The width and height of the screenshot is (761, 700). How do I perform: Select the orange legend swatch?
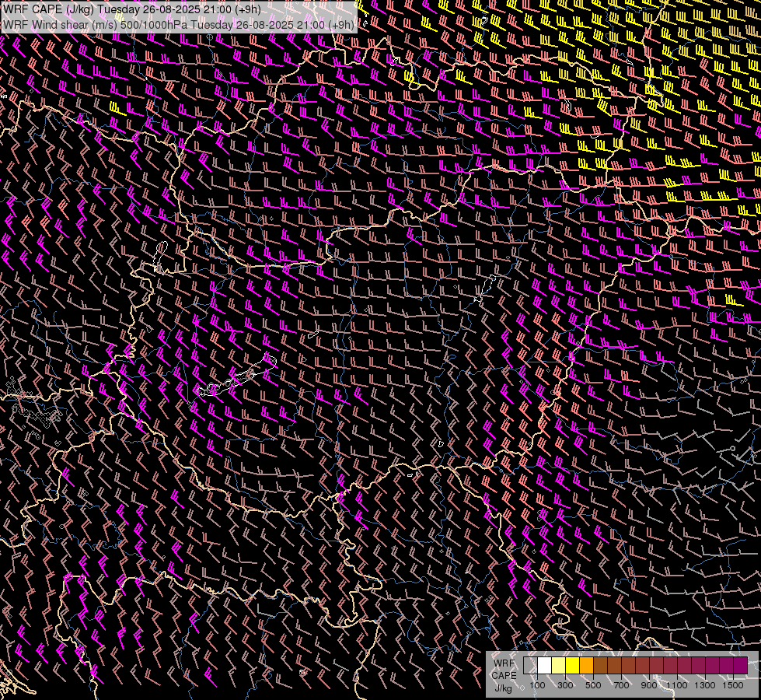586,665
